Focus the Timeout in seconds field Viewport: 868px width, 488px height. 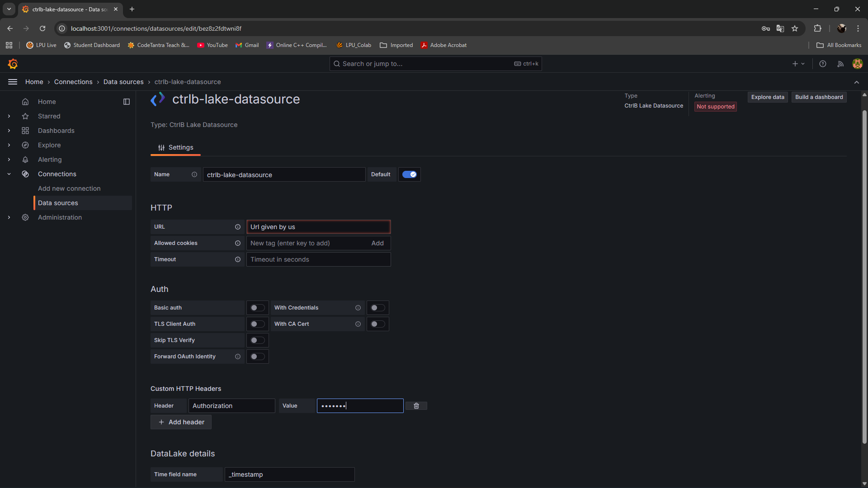coord(318,259)
